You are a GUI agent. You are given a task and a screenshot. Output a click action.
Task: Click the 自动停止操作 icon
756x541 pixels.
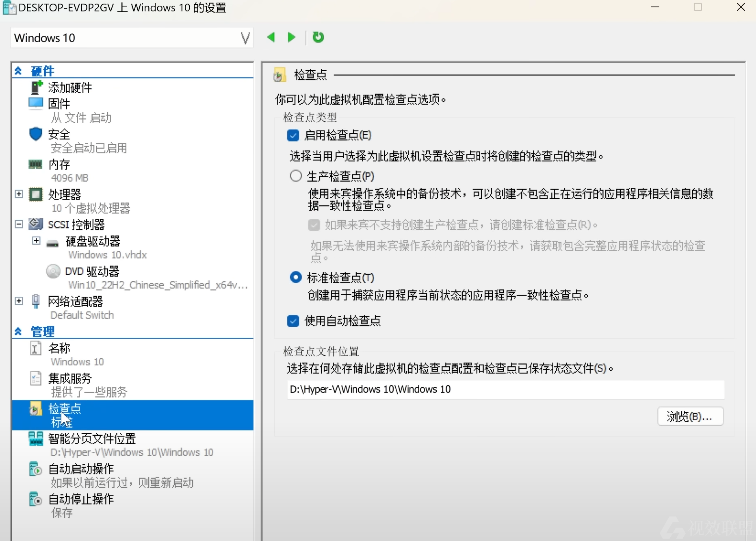tap(36, 499)
